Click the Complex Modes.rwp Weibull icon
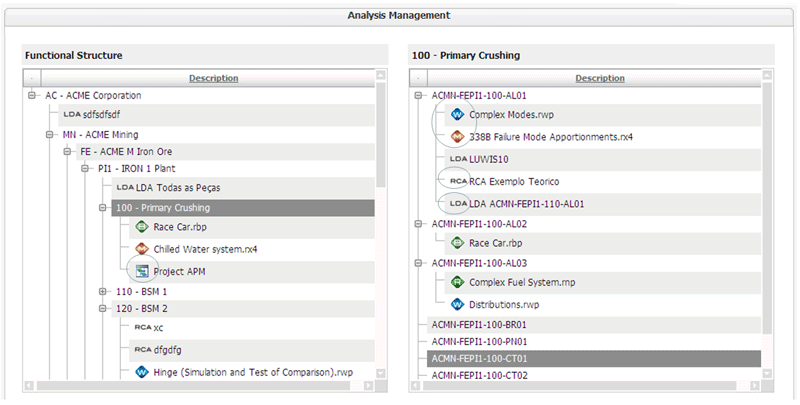This screenshot has height=405, width=800. click(x=457, y=115)
